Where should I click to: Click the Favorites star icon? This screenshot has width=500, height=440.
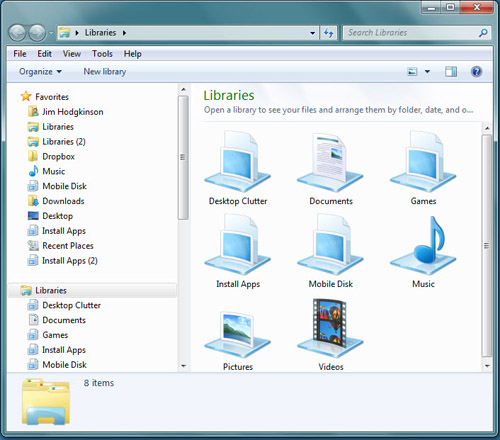[x=26, y=97]
